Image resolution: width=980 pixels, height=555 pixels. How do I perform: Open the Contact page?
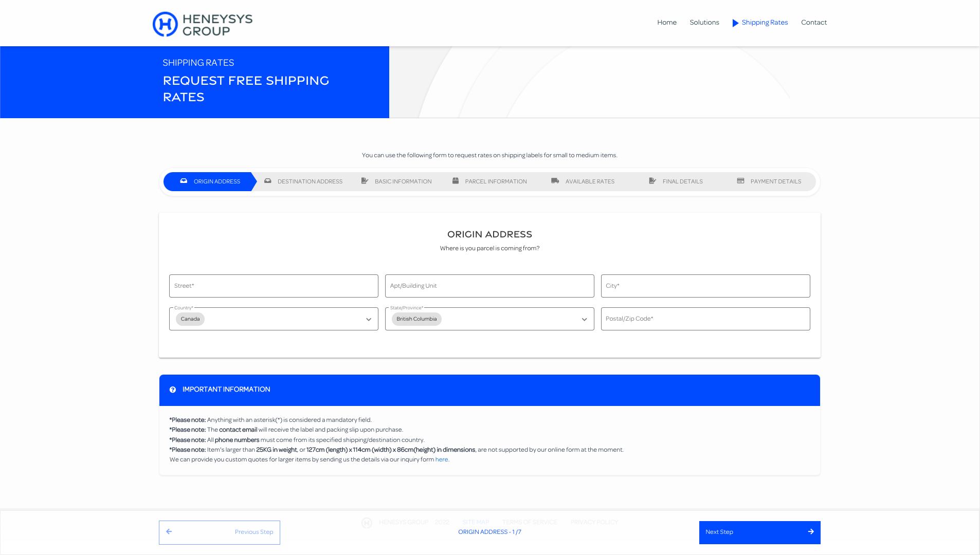point(814,23)
